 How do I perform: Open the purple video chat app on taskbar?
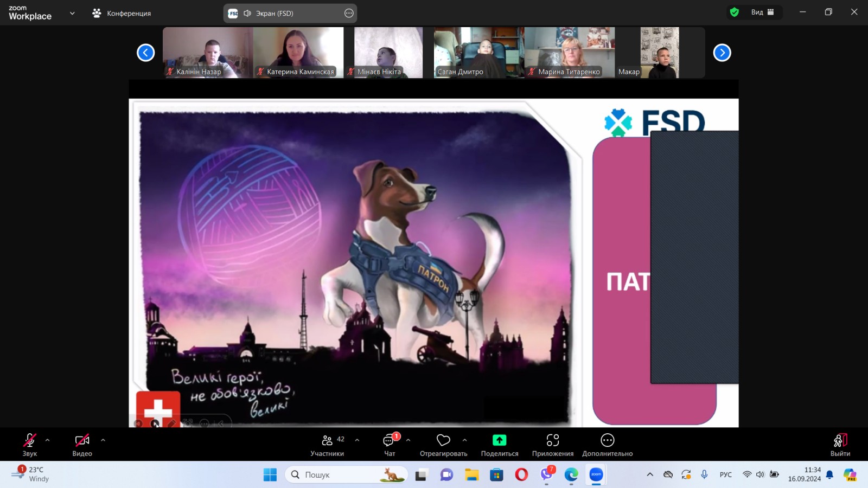point(446,475)
